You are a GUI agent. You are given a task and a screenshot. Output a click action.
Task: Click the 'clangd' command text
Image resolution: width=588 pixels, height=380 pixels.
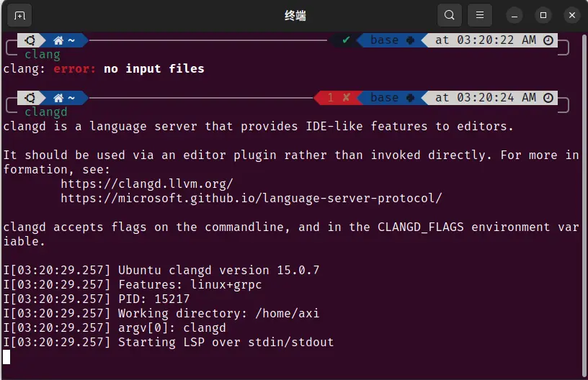tap(45, 112)
